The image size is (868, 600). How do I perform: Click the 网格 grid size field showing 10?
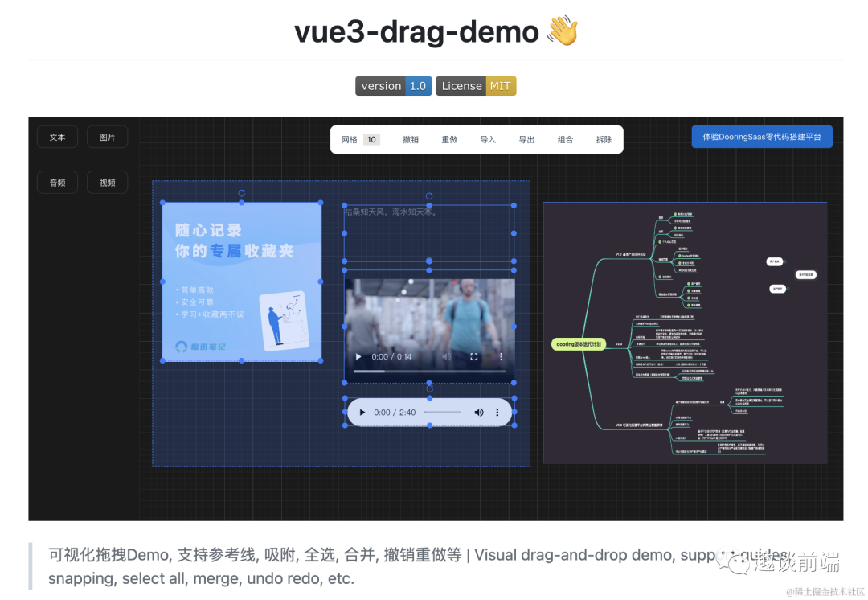tap(371, 140)
